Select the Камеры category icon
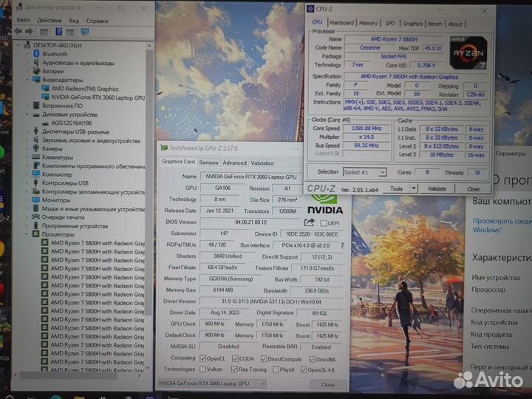532x399 pixels. [x=36, y=149]
